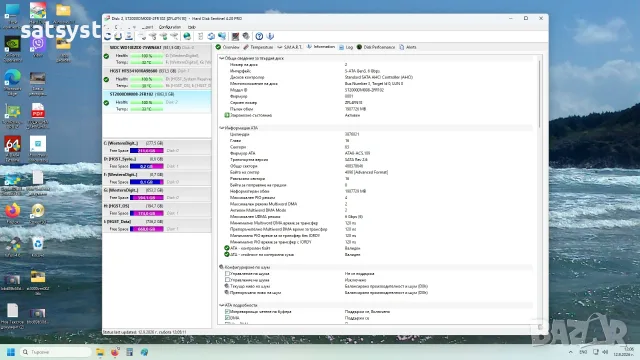The height and width of the screenshot is (360, 640).
Task: Switch to the Log tab
Action: [346, 47]
